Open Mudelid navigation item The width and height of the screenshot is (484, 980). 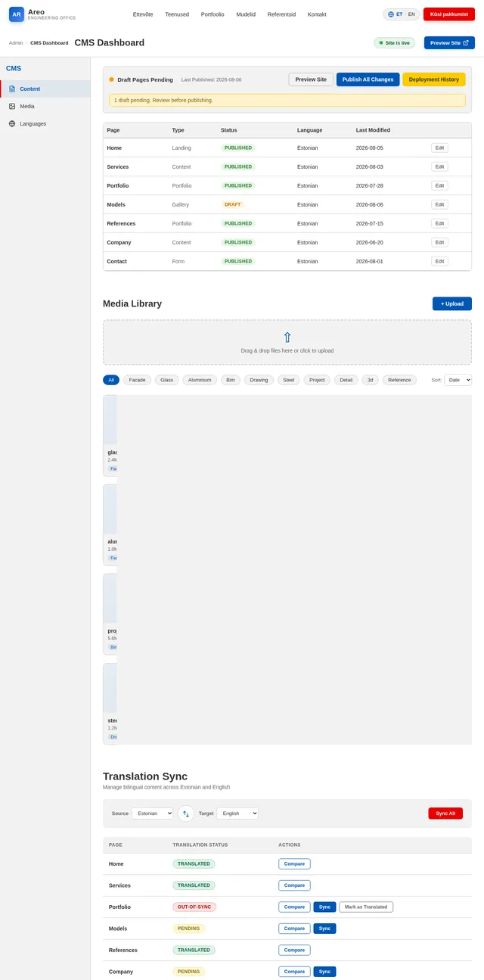(246, 14)
